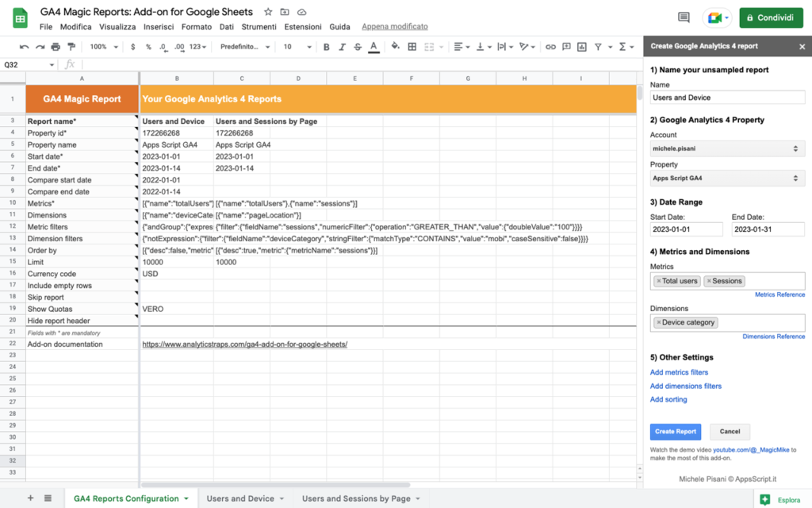Click the End Date input field

(x=768, y=229)
